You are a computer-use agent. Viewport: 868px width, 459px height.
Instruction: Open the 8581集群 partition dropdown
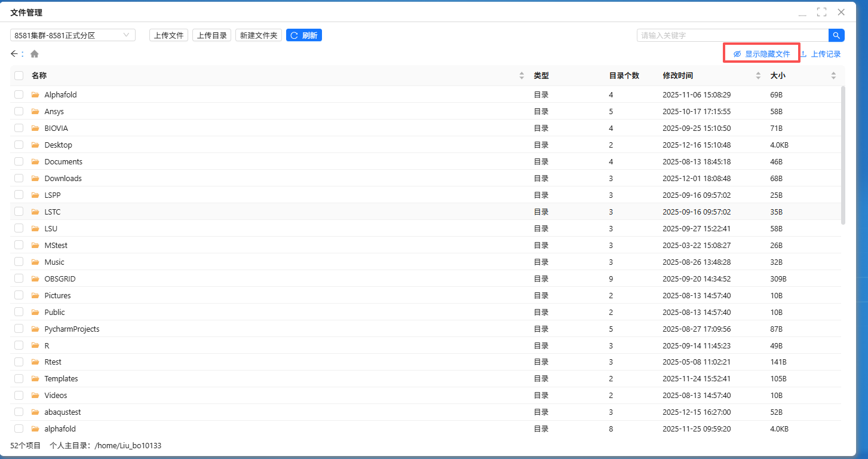click(x=72, y=35)
